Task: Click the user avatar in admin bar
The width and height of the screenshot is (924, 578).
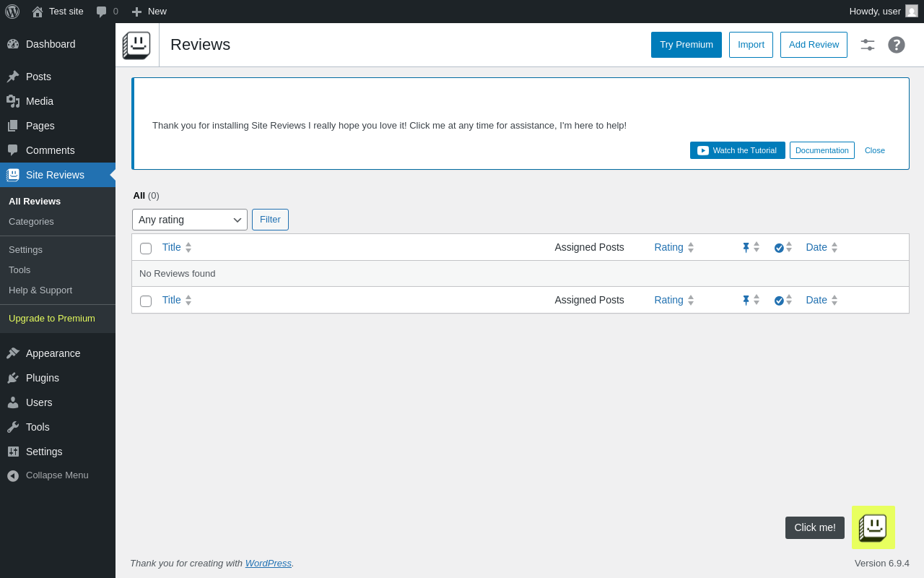Action: (x=912, y=12)
